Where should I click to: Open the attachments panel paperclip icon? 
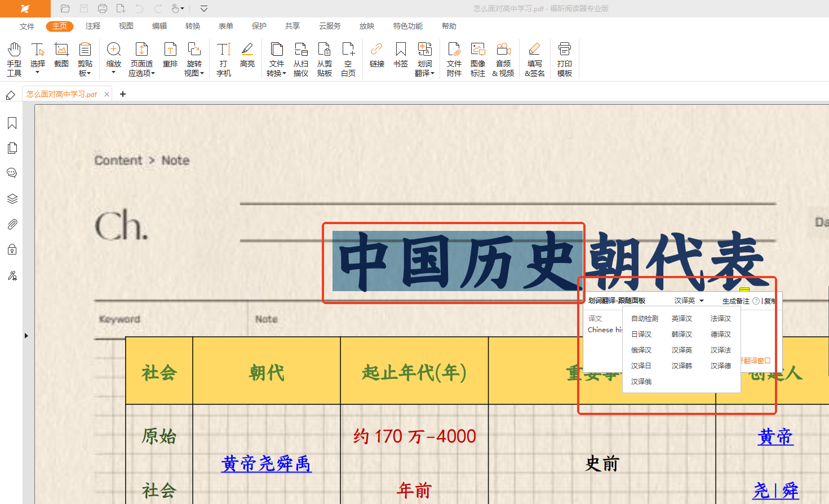(12, 224)
